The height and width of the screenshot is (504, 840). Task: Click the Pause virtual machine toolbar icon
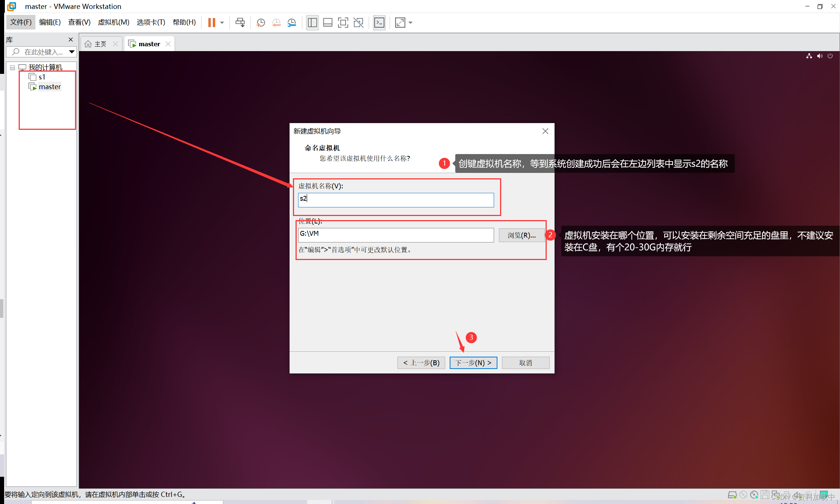pyautogui.click(x=212, y=23)
